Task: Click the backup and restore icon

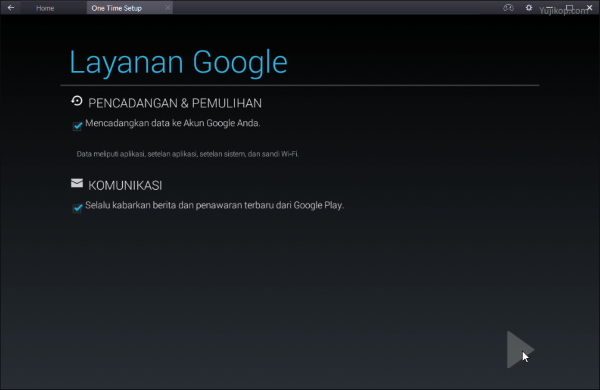Action: click(77, 101)
